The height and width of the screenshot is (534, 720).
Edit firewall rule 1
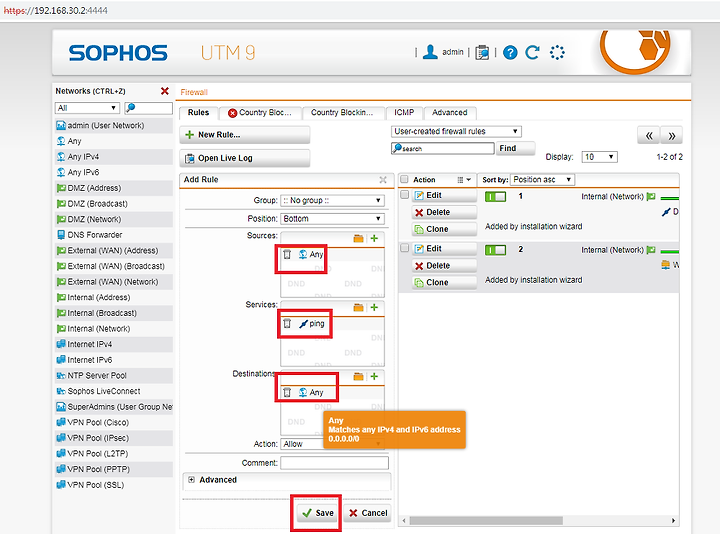[x=444, y=195]
